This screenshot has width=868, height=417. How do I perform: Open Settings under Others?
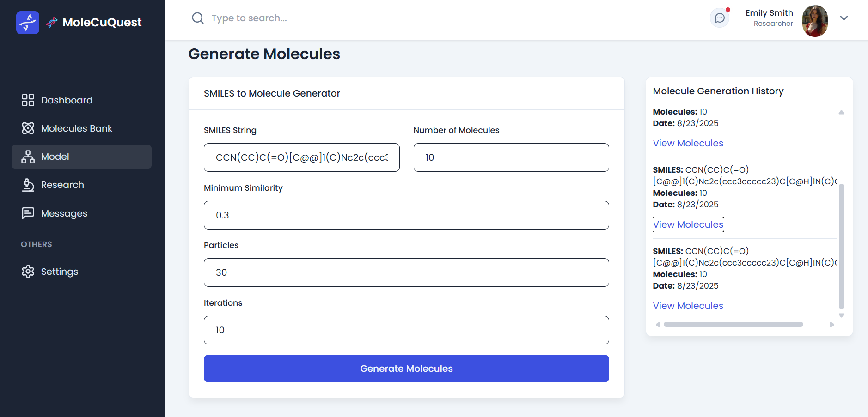81,272
